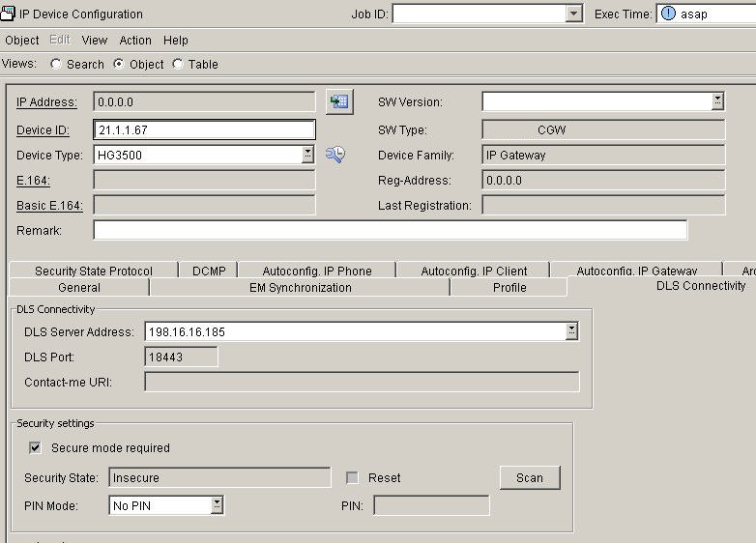Switch to the DCMP tab
The image size is (756, 543).
coord(209,271)
